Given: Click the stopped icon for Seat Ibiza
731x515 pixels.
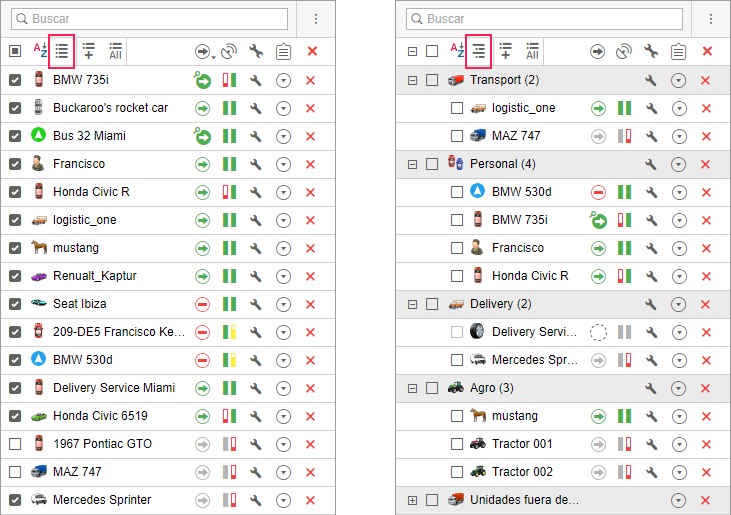Looking at the screenshot, I should pyautogui.click(x=202, y=304).
